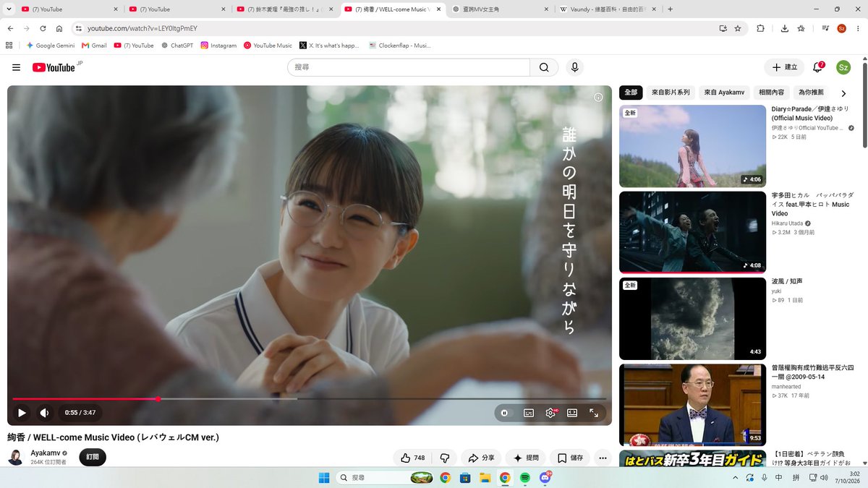The height and width of the screenshot is (488, 868).
Task: Select the 相關內容 filter chip
Action: coord(771,93)
